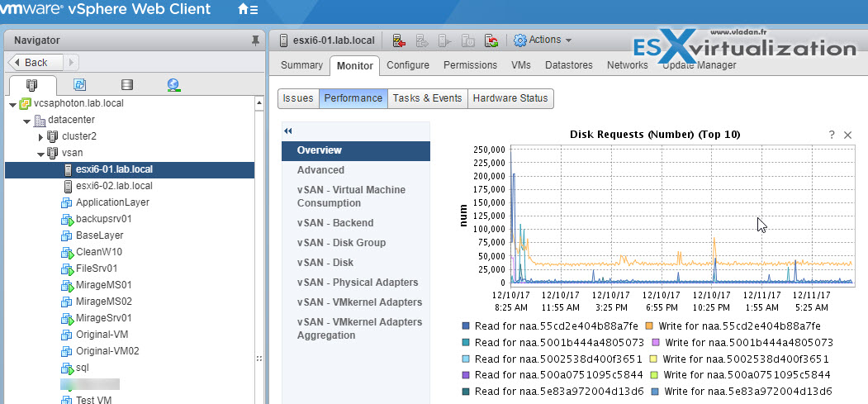Switch to VMs and Templates inventory tab
This screenshot has width=868, height=404.
pyautogui.click(x=79, y=85)
